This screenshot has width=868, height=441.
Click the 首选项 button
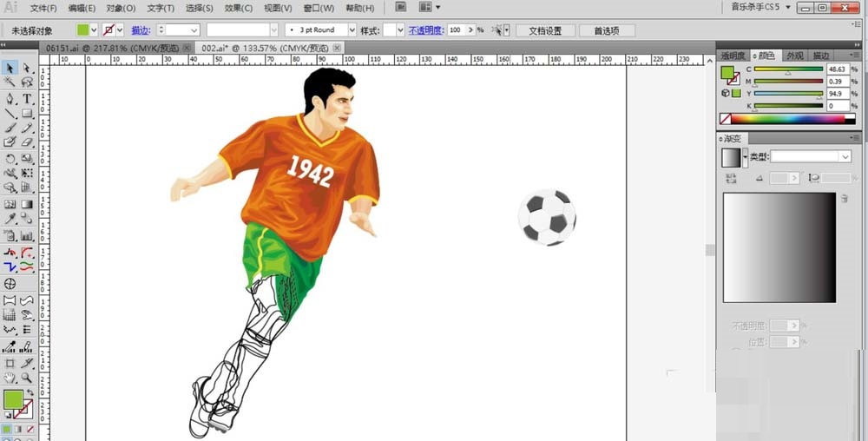coord(607,30)
